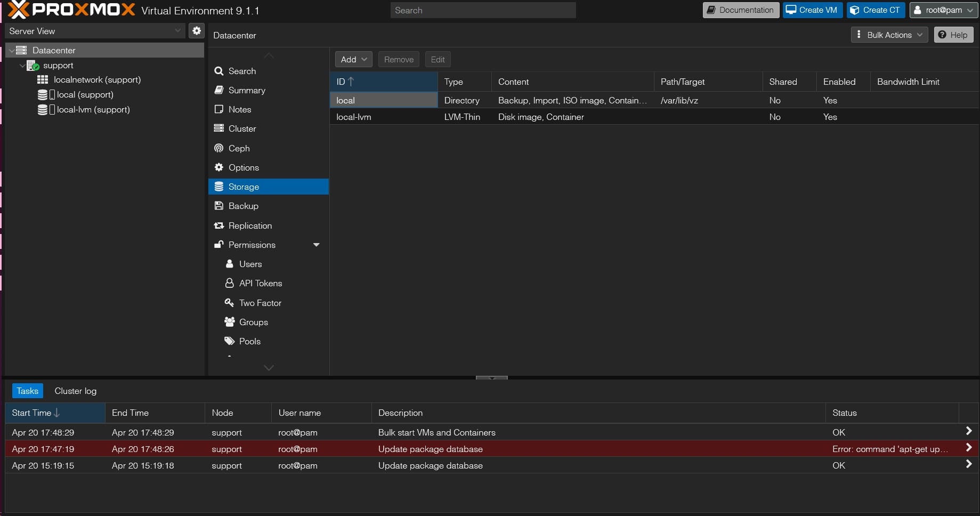Viewport: 980px width, 516px height.
Task: Click the Backup floppy disk icon
Action: coord(218,206)
